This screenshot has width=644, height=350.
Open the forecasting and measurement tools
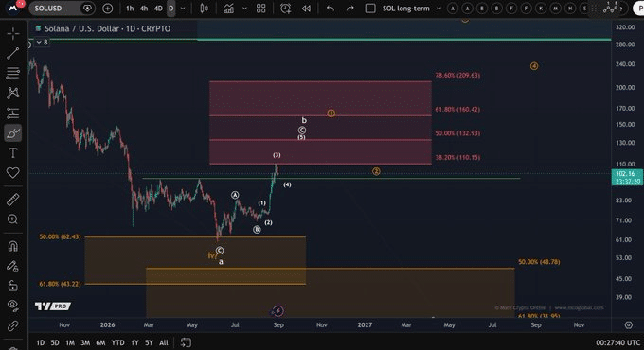click(x=12, y=114)
